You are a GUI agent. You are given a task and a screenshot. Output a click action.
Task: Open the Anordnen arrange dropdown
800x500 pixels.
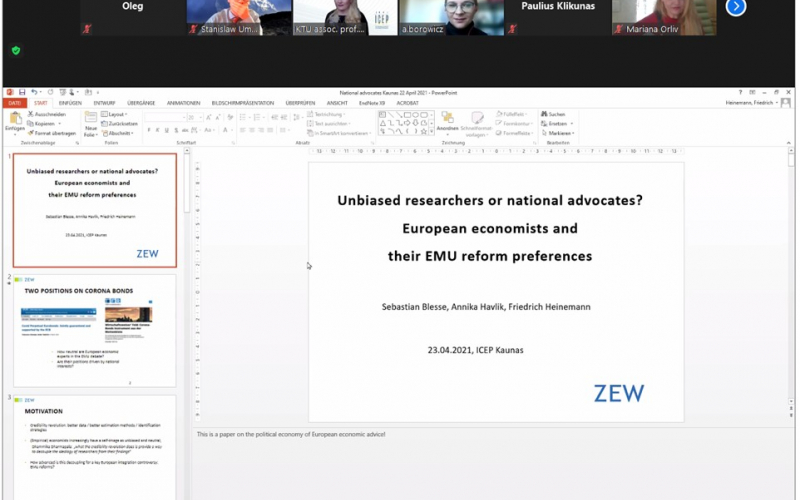(447, 124)
